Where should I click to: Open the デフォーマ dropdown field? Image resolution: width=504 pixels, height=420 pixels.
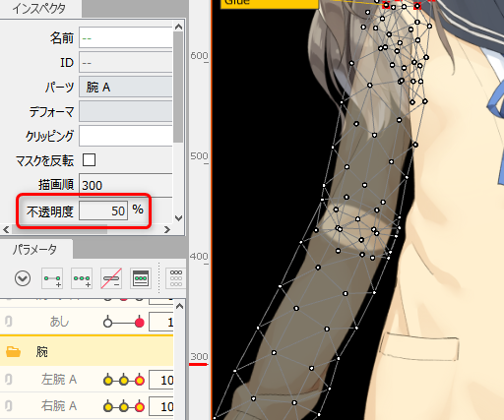coord(126,111)
